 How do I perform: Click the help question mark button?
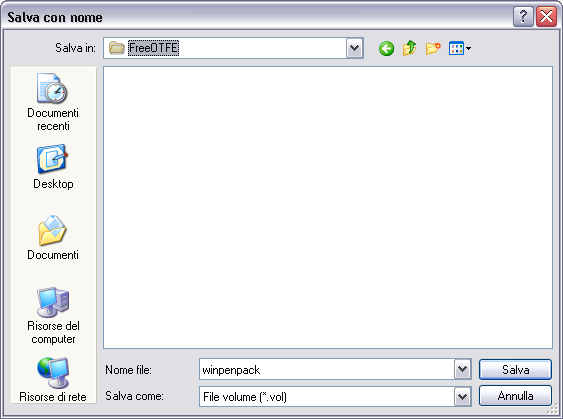[x=523, y=17]
